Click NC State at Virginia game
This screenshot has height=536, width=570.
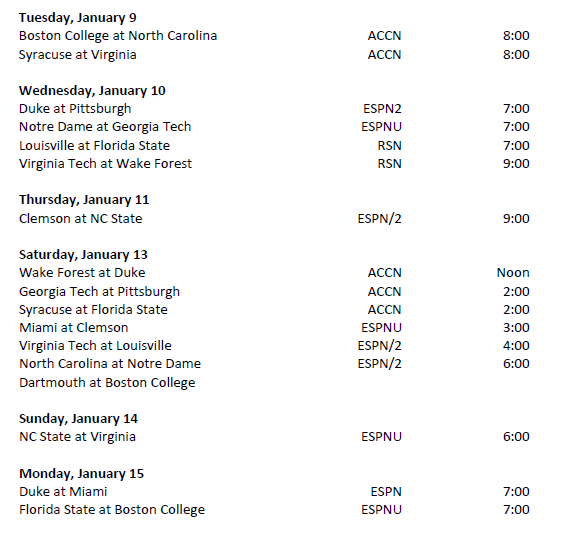click(x=77, y=436)
